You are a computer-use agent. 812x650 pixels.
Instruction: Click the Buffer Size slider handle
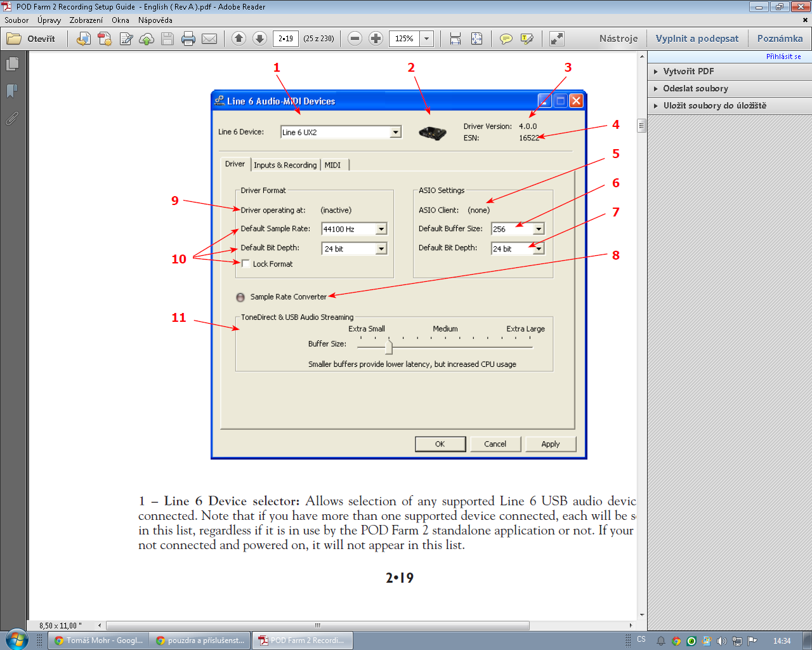pyautogui.click(x=389, y=347)
